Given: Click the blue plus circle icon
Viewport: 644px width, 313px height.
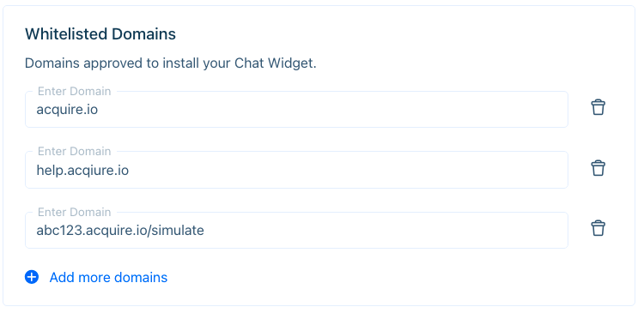Looking at the screenshot, I should pos(32,277).
